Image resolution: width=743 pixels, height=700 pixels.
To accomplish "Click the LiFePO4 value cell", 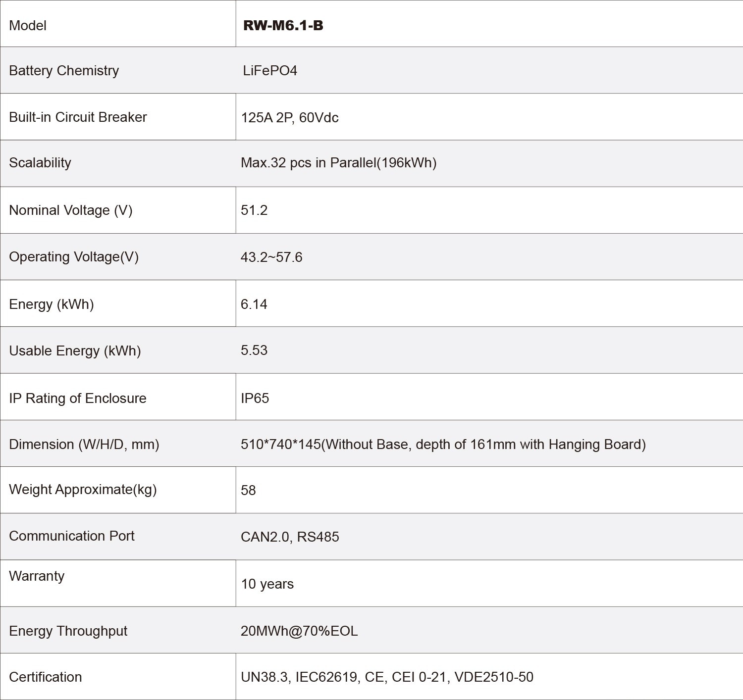I will pyautogui.click(x=270, y=71).
